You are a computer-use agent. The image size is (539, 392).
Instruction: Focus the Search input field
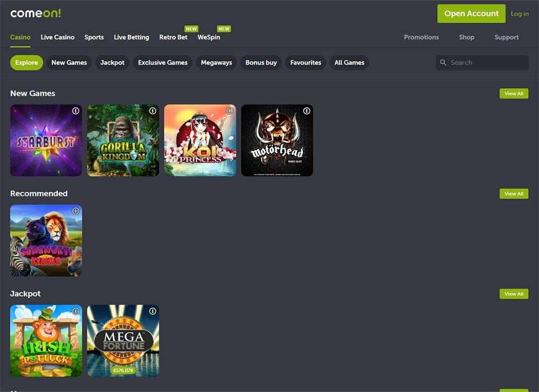pyautogui.click(x=482, y=62)
